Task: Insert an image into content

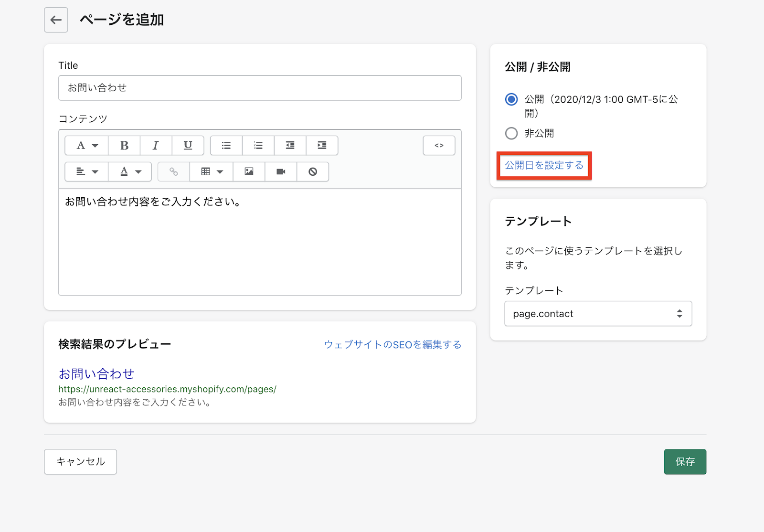Action: pyautogui.click(x=249, y=172)
